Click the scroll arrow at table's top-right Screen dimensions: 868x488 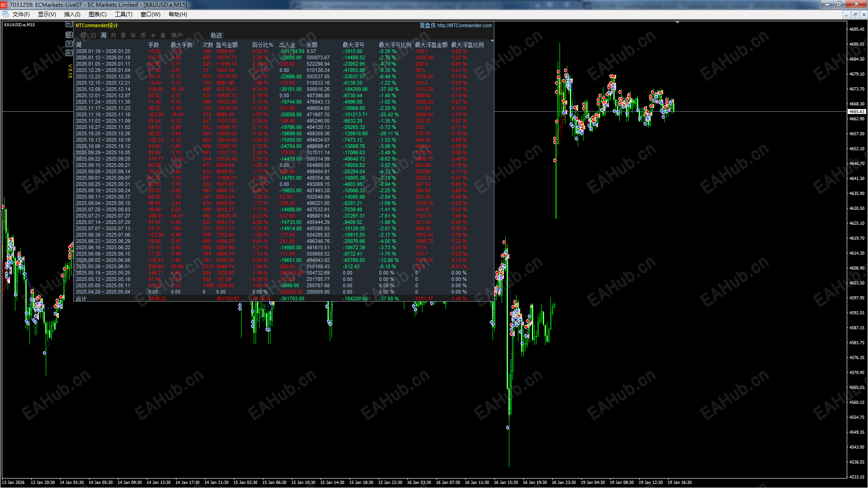coord(492,41)
